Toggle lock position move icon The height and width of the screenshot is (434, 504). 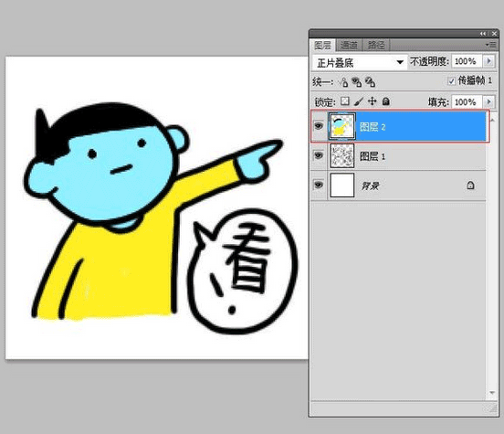click(x=372, y=101)
